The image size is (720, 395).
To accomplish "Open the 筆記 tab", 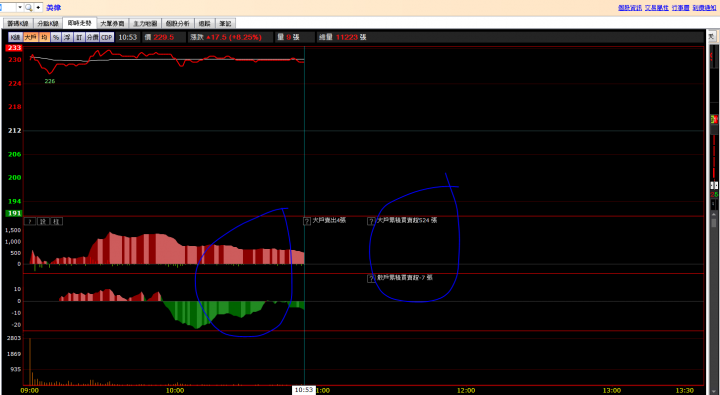I will tap(225, 23).
